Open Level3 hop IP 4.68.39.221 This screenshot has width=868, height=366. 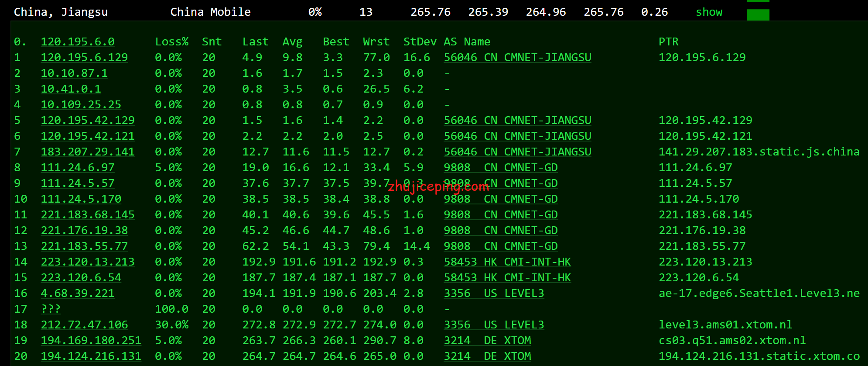(x=78, y=293)
